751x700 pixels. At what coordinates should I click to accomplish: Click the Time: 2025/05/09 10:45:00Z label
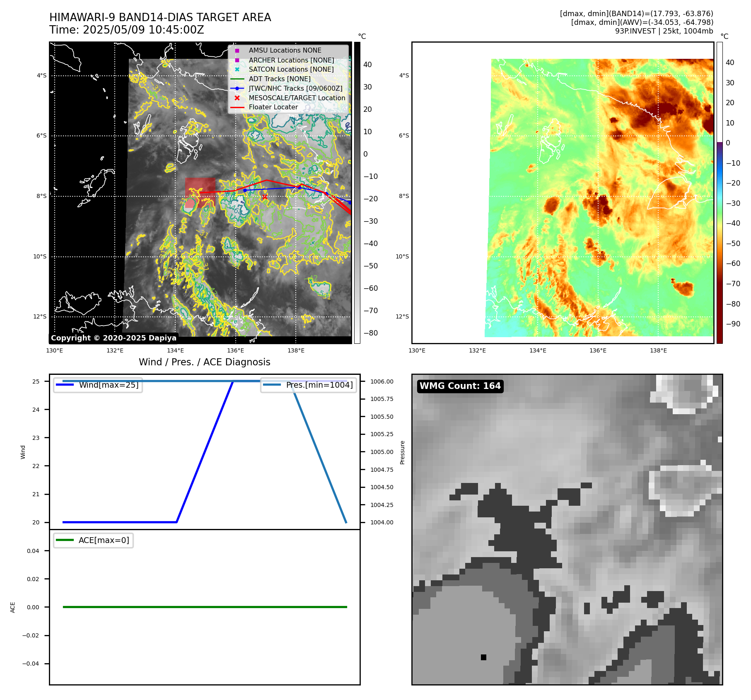click(x=127, y=30)
